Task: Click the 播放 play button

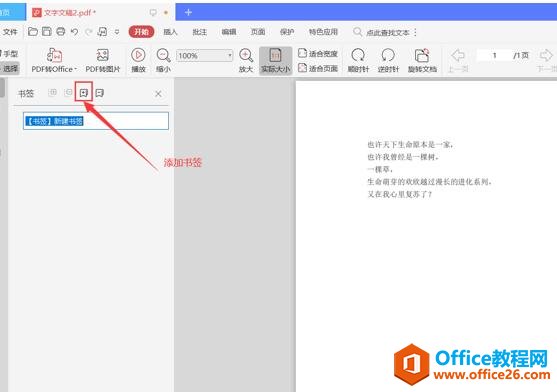Action: pos(138,60)
